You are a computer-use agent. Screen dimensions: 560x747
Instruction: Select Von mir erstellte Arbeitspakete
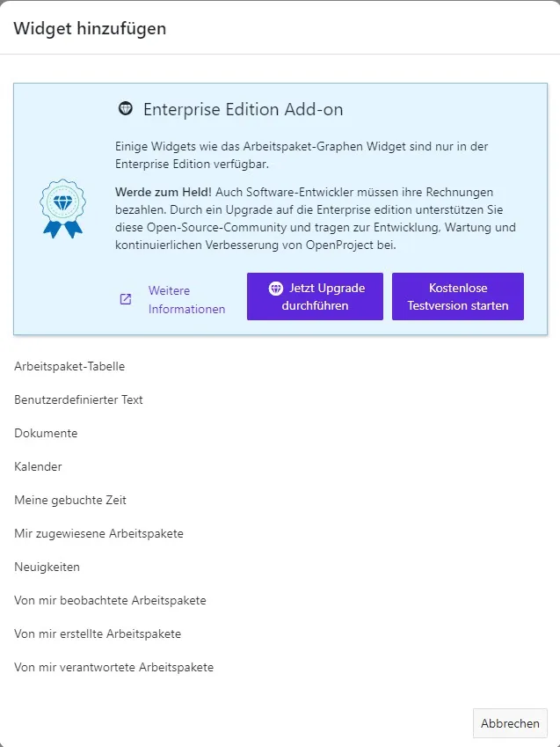click(x=98, y=633)
